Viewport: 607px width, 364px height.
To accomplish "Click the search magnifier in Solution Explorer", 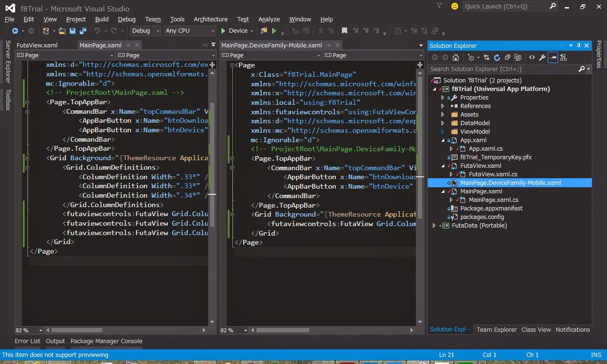I will 582,69.
